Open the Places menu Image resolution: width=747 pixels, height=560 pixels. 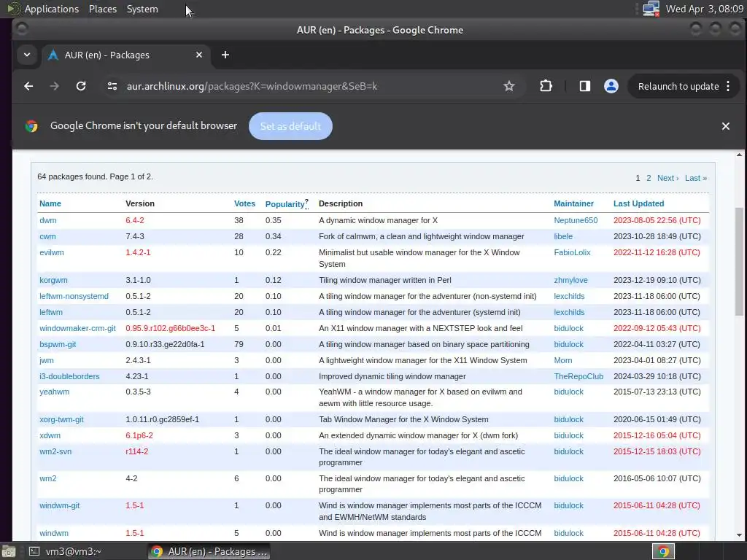pyautogui.click(x=103, y=9)
